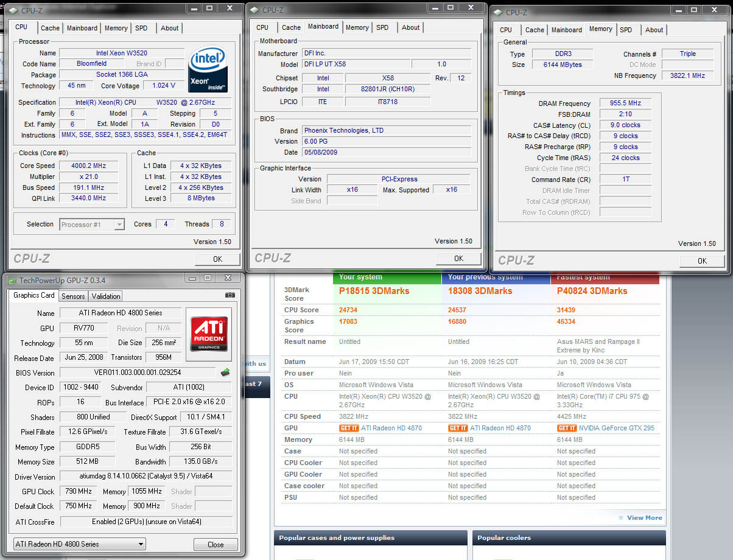
Task: Click OK in the Mainboard CPU-Z window
Action: [458, 259]
